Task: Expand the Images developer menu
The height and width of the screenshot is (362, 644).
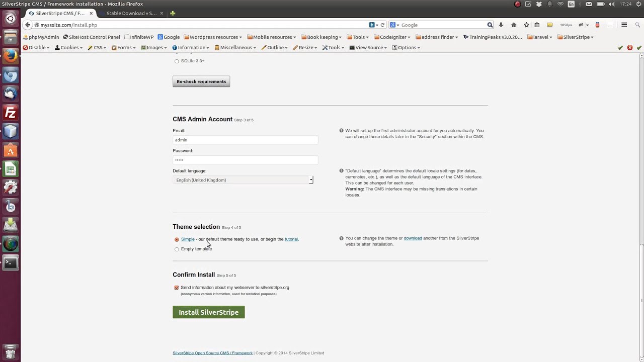Action: [154, 48]
